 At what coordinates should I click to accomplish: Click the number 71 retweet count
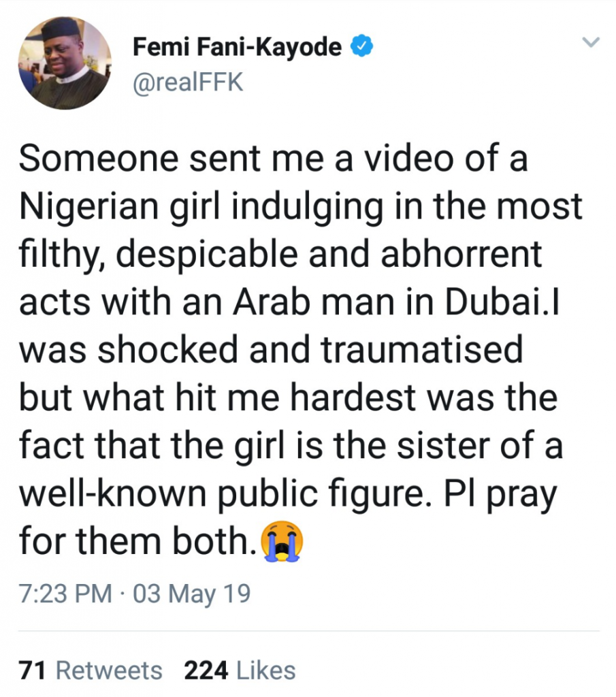(x=33, y=670)
